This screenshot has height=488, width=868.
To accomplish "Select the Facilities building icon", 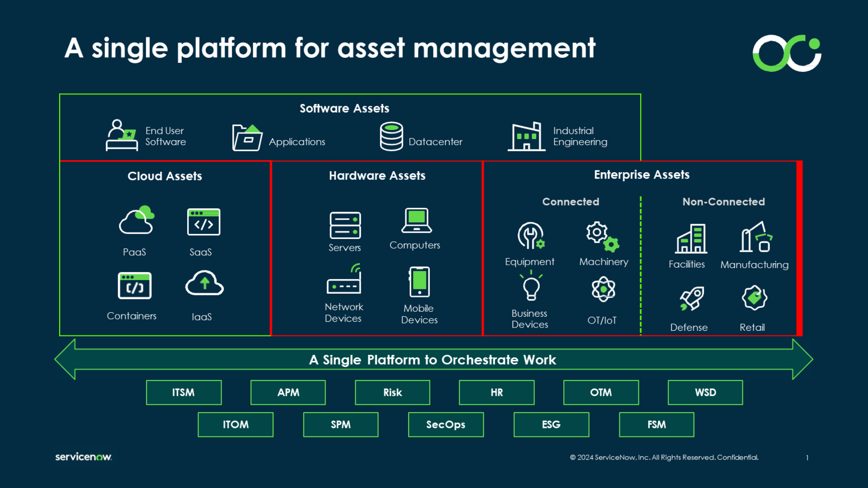I will coord(691,239).
